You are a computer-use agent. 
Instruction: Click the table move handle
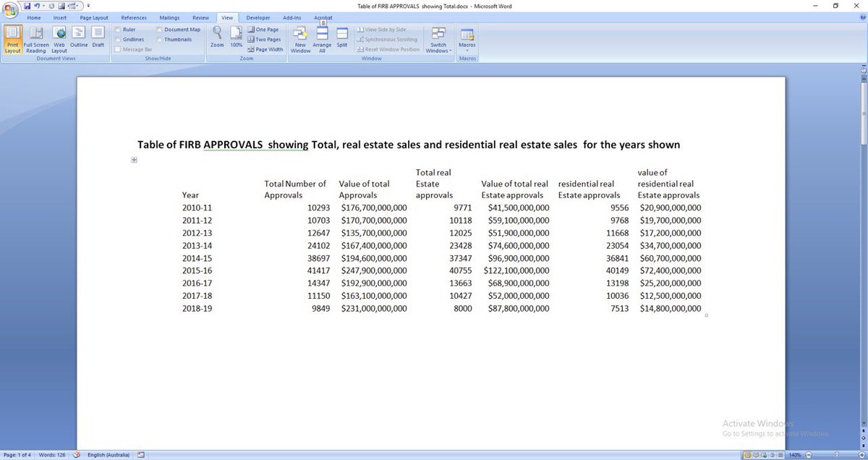pyautogui.click(x=134, y=160)
